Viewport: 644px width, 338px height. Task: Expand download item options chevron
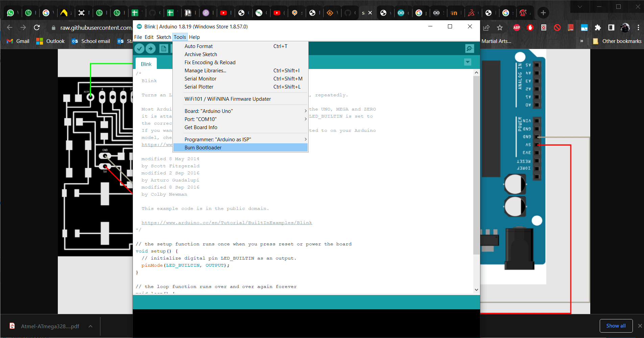pos(91,326)
